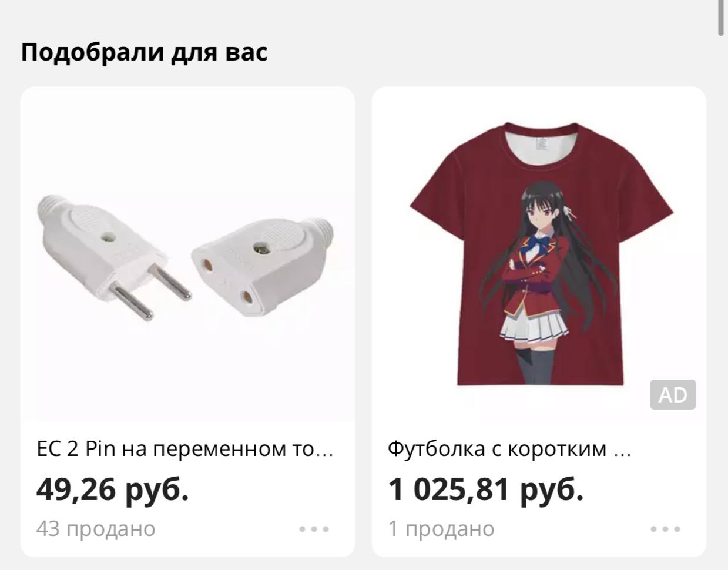Open three-dot menu on T-shirt card
Screen dimensions: 728x570
pyautogui.click(x=665, y=529)
